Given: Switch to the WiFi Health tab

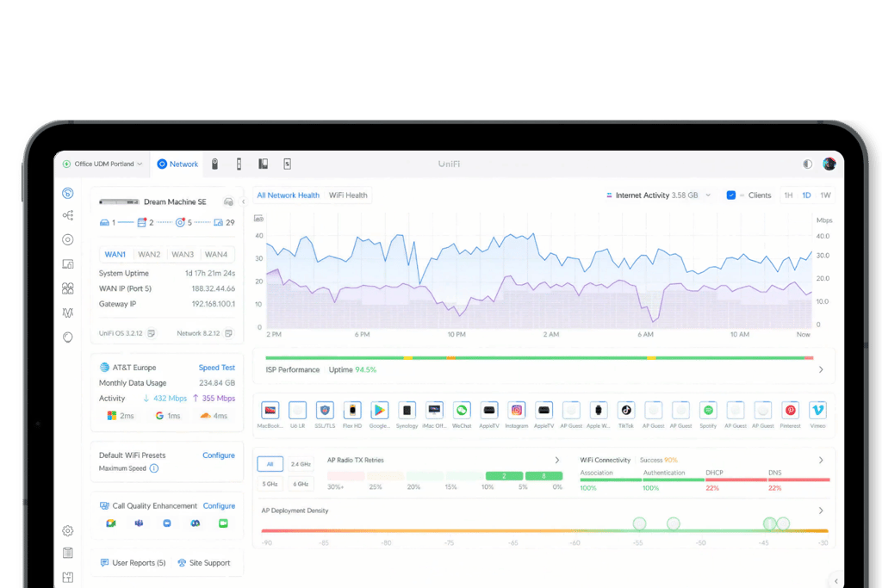Looking at the screenshot, I should point(348,195).
